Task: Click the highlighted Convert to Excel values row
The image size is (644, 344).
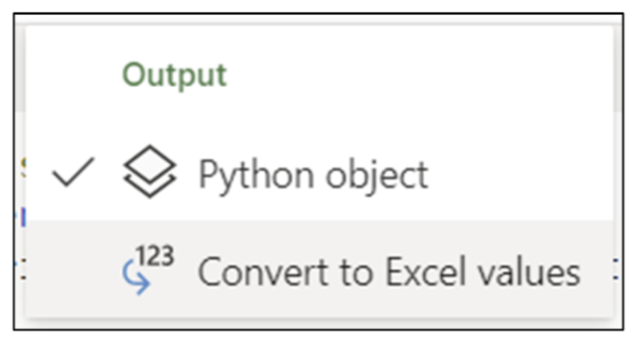Action: [335, 272]
